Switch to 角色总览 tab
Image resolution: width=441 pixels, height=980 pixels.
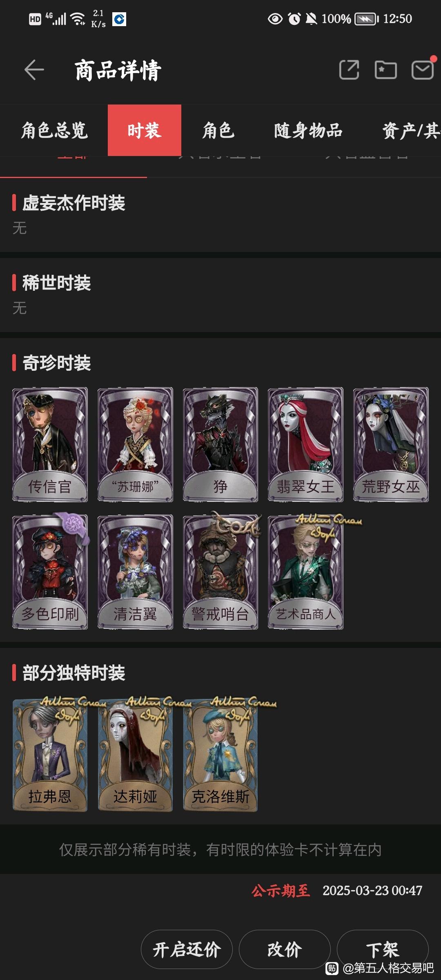54,131
